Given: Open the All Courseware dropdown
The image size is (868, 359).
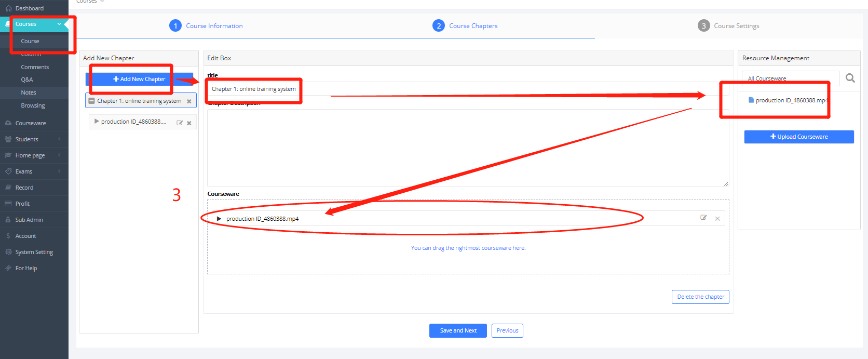Looking at the screenshot, I should (791, 78).
